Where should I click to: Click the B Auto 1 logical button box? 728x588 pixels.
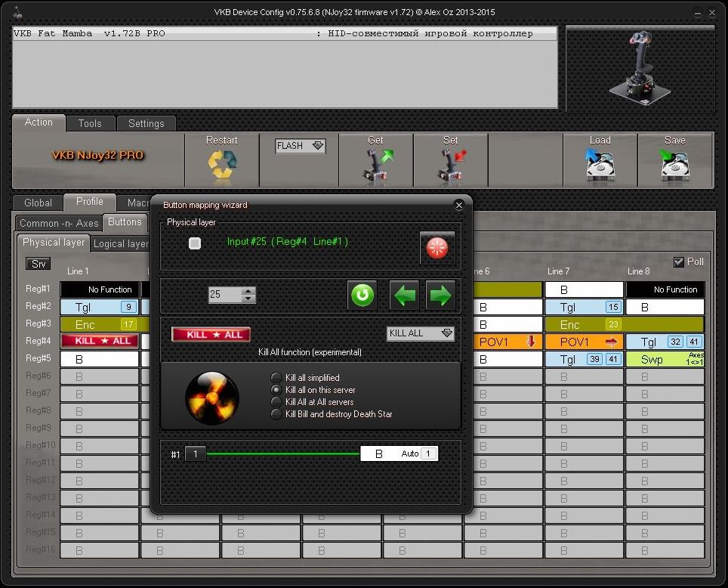pos(399,453)
